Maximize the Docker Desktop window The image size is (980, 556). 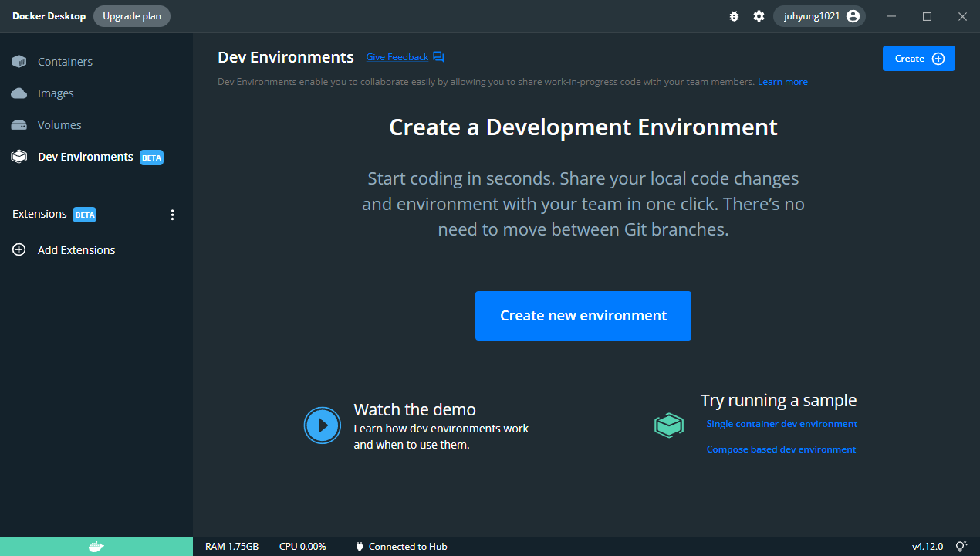pyautogui.click(x=928, y=16)
